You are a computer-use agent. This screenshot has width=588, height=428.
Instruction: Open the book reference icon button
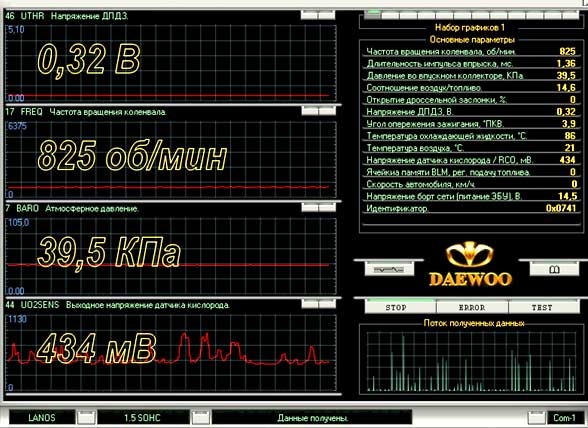[554, 269]
